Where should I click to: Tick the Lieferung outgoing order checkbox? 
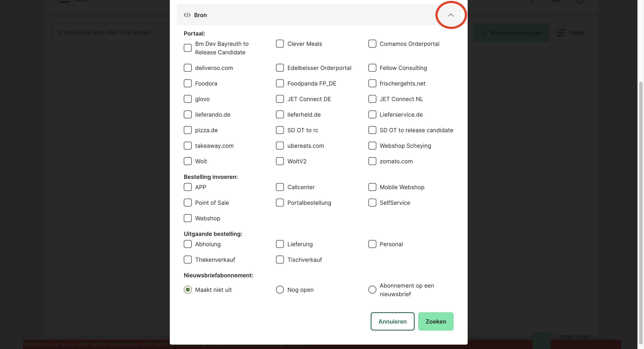coord(280,244)
